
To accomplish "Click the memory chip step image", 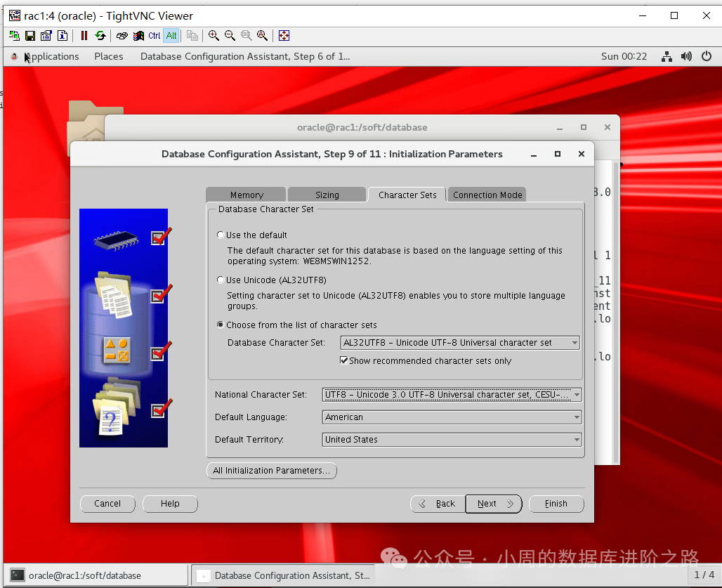I will 116,240.
